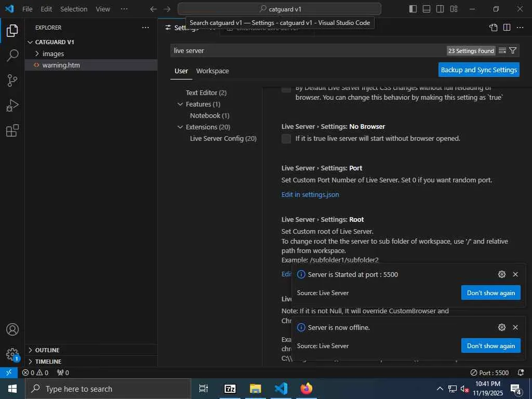Open gear on Server Started notification
Viewport: 532px width, 399px height.
click(502, 274)
